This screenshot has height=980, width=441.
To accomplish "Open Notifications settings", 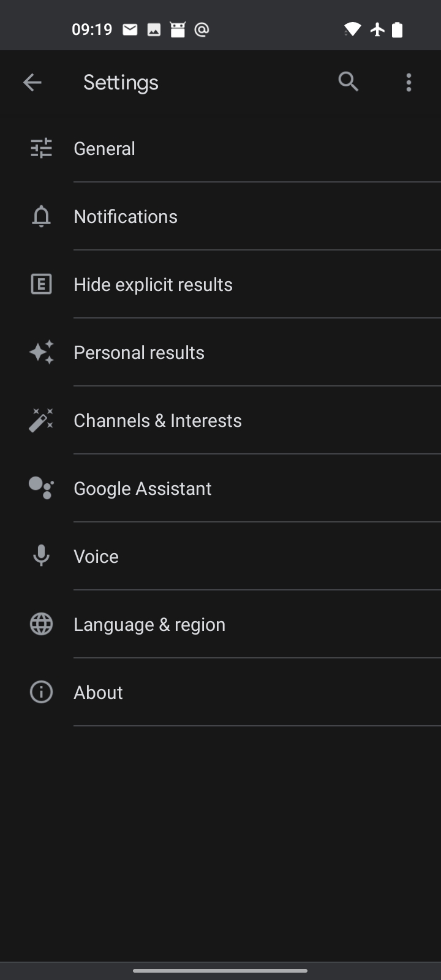I will (x=126, y=216).
